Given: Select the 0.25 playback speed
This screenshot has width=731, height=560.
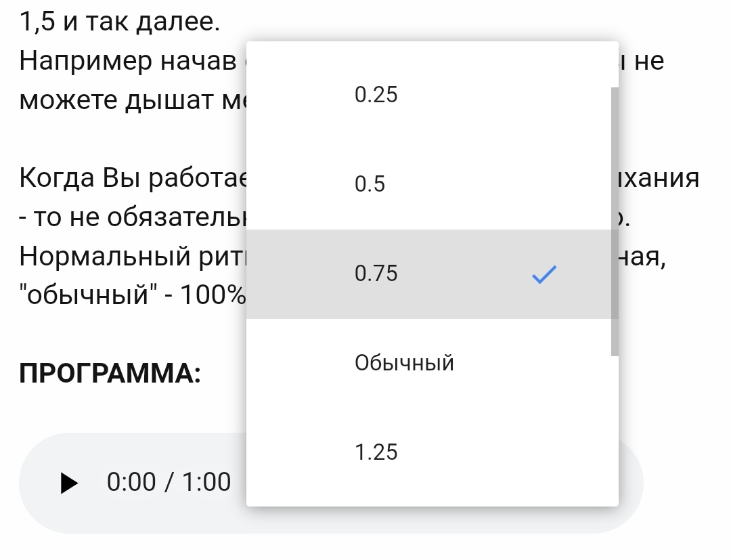Looking at the screenshot, I should [x=376, y=95].
